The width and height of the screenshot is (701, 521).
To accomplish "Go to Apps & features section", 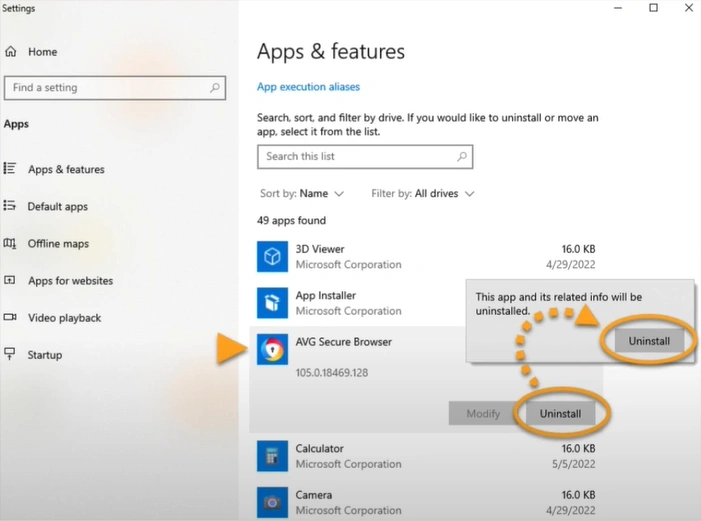I will (66, 169).
